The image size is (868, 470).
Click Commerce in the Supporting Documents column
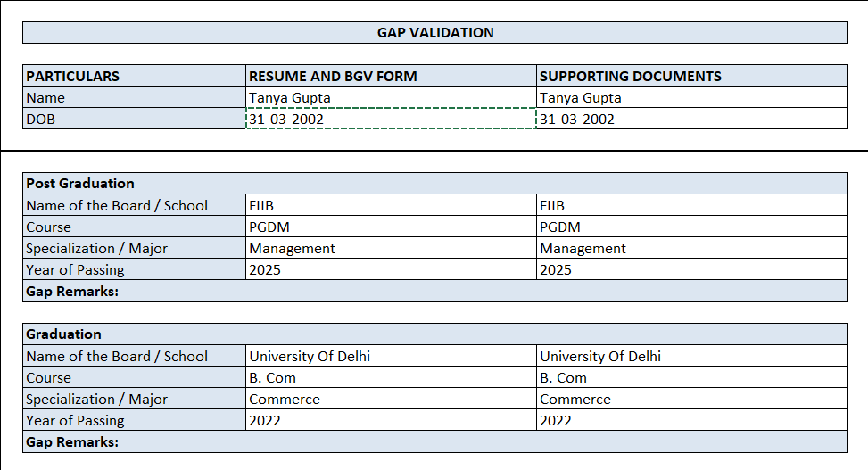coord(691,400)
